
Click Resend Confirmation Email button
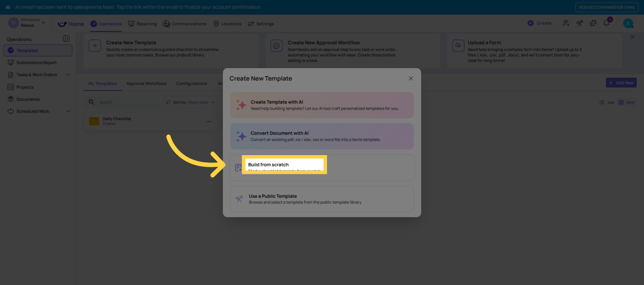coord(606,7)
